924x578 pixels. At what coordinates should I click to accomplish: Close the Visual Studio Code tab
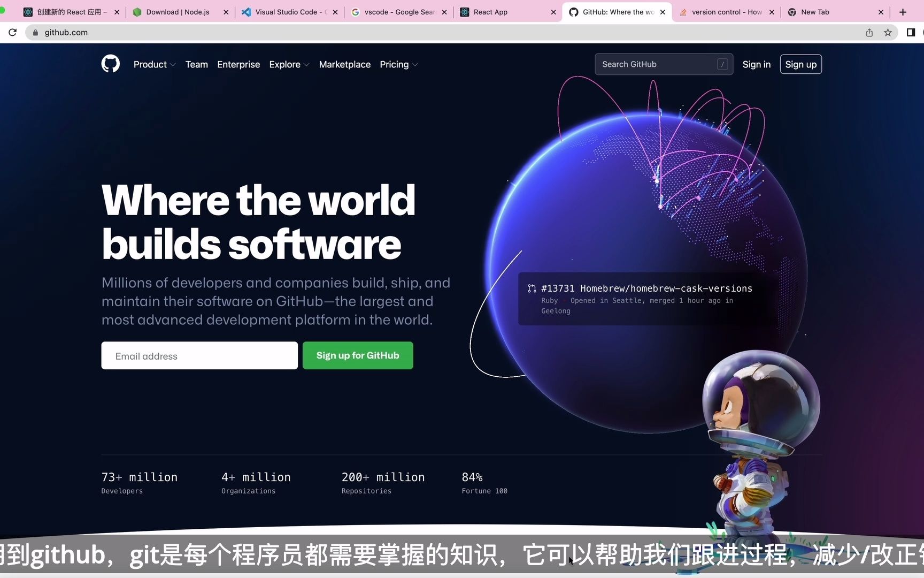[x=335, y=12]
